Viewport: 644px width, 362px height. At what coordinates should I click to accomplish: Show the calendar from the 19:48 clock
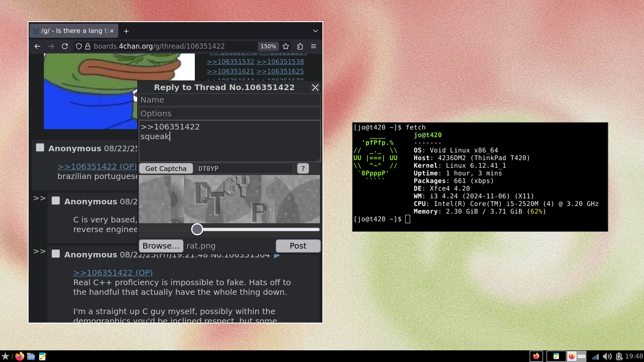[634, 356]
